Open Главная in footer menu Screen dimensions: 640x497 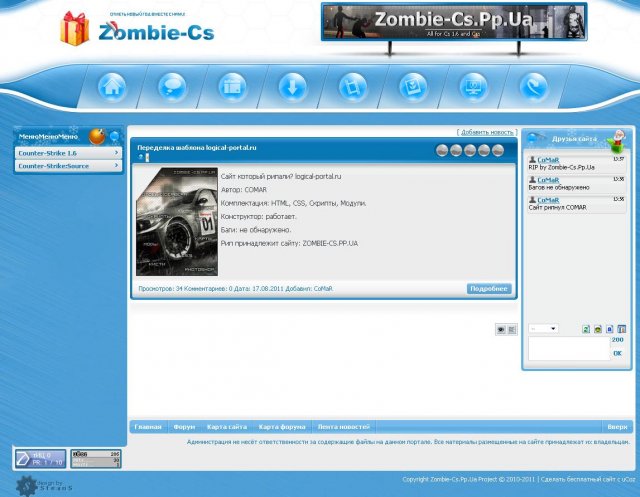148,427
